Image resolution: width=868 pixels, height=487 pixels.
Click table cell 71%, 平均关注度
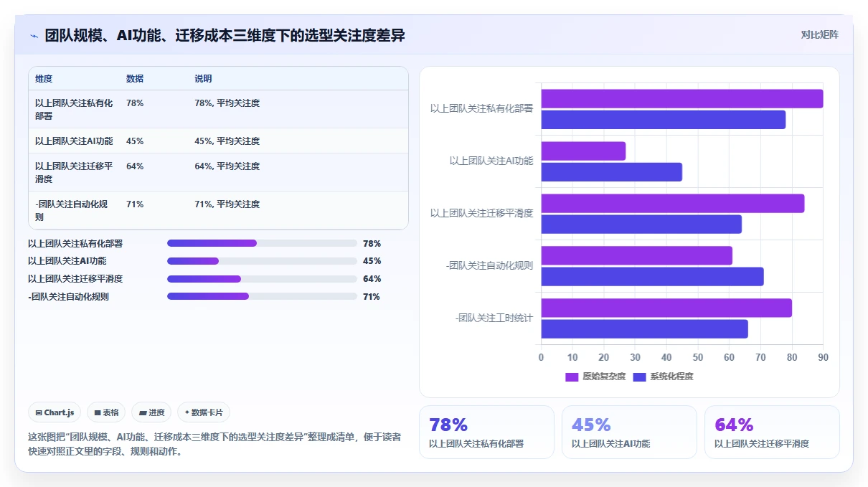(227, 204)
